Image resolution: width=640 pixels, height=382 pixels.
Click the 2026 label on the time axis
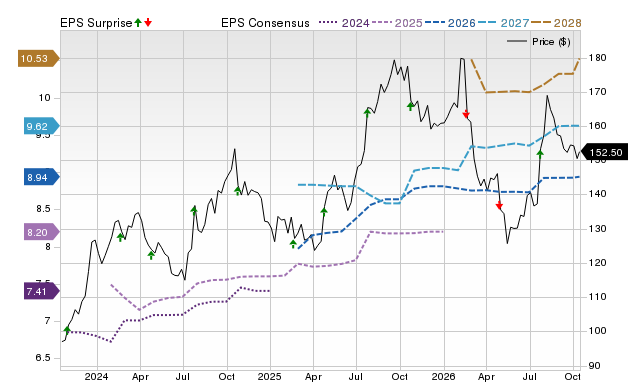[x=444, y=376]
